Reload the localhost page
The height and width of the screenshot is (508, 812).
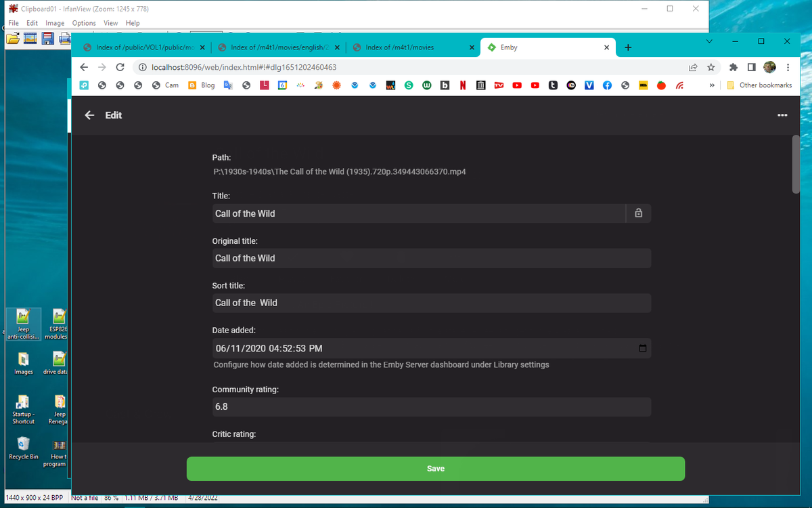click(120, 67)
